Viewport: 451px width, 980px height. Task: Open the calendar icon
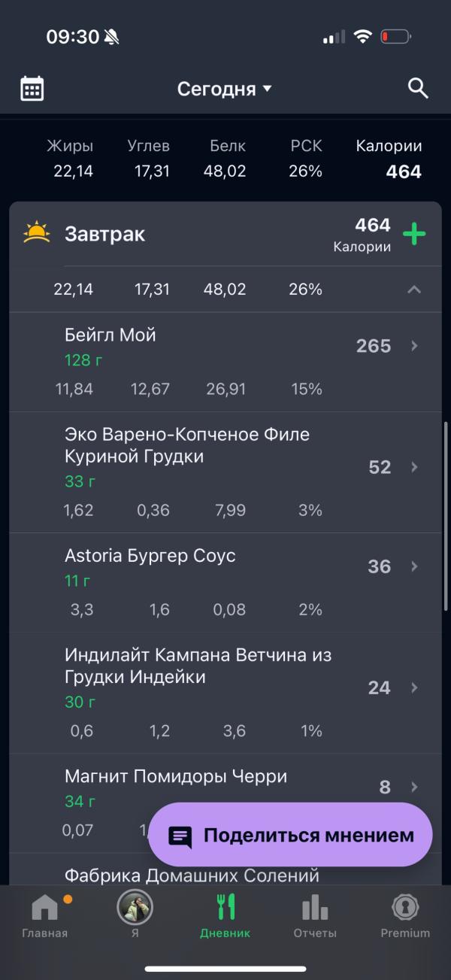[32, 89]
